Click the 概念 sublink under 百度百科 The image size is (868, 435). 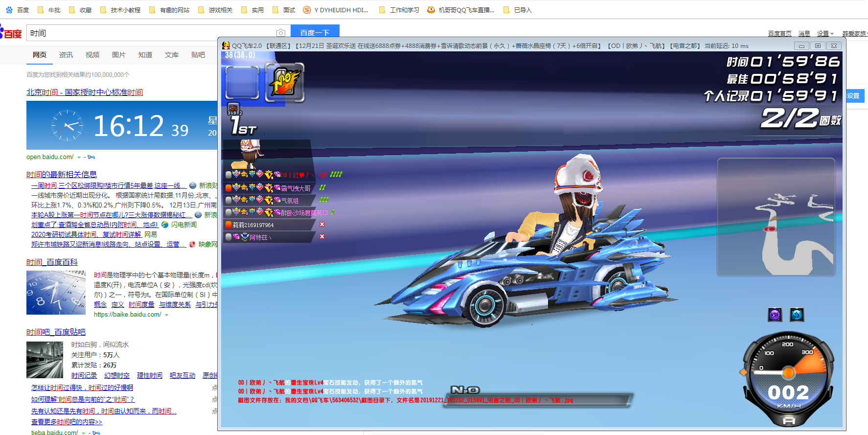[x=100, y=304]
